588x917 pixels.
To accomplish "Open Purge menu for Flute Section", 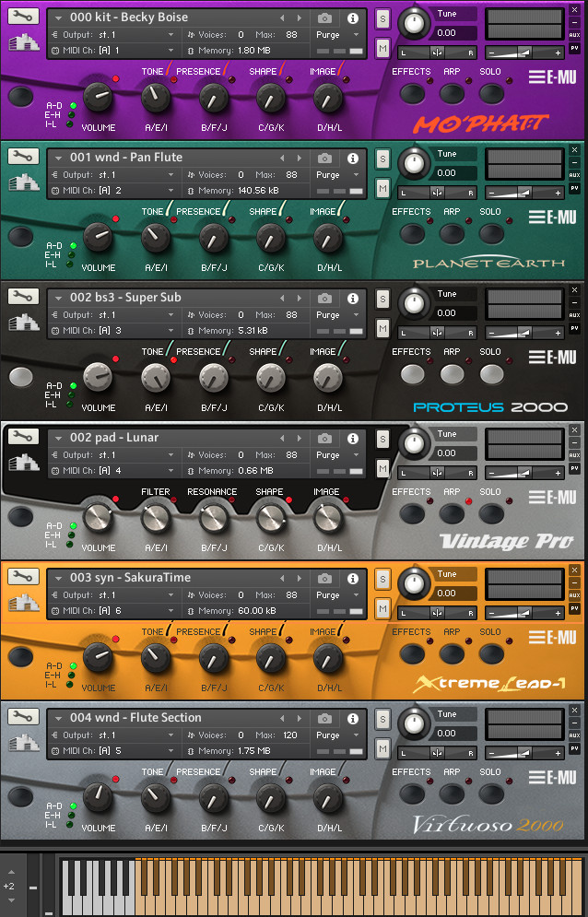I will pyautogui.click(x=337, y=735).
